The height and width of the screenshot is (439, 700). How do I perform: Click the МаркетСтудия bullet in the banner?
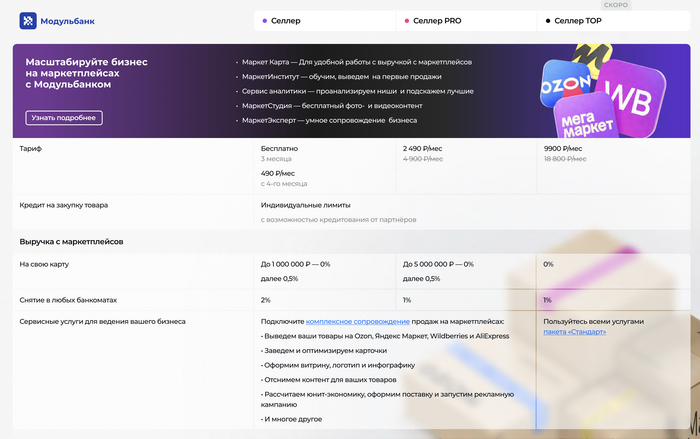(x=332, y=106)
